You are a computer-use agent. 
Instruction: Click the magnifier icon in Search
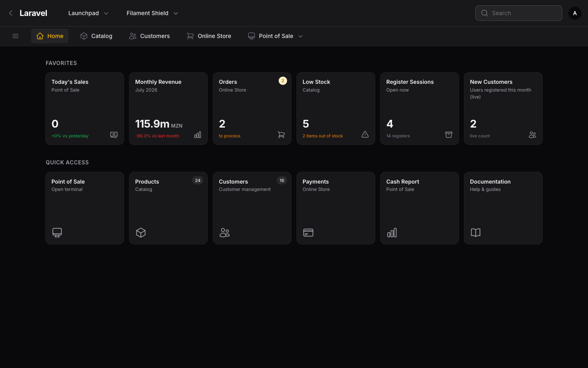(485, 13)
